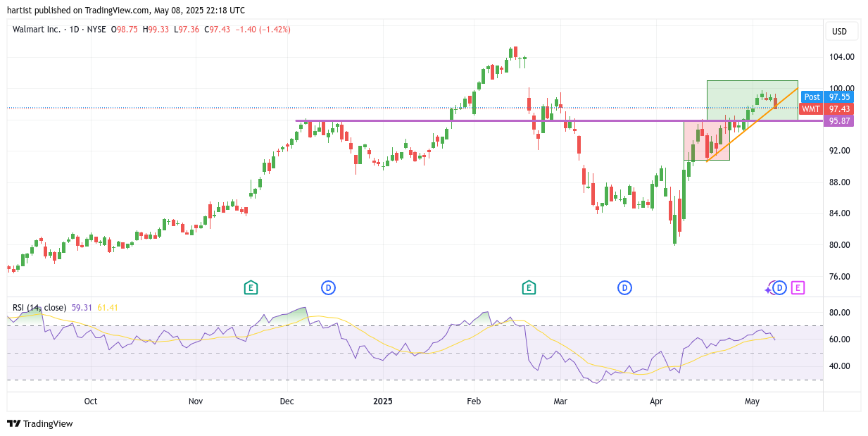Click the RSI moving average value 61.41

108,308
